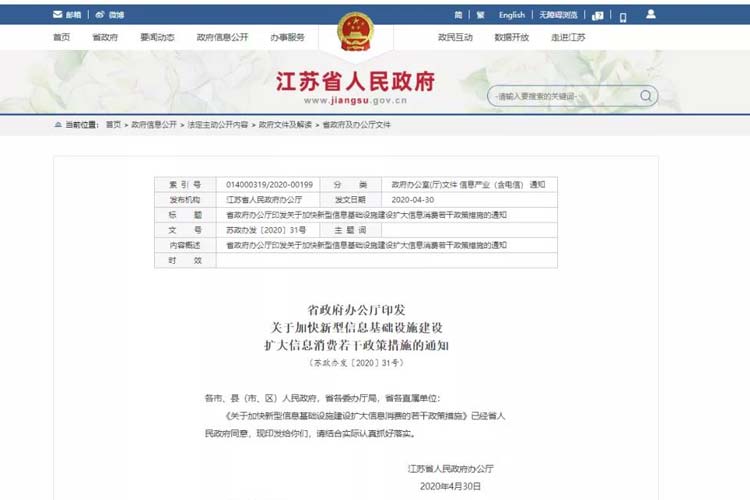Open the 数据开放 menu item
The image size is (750, 500).
pyautogui.click(x=511, y=37)
